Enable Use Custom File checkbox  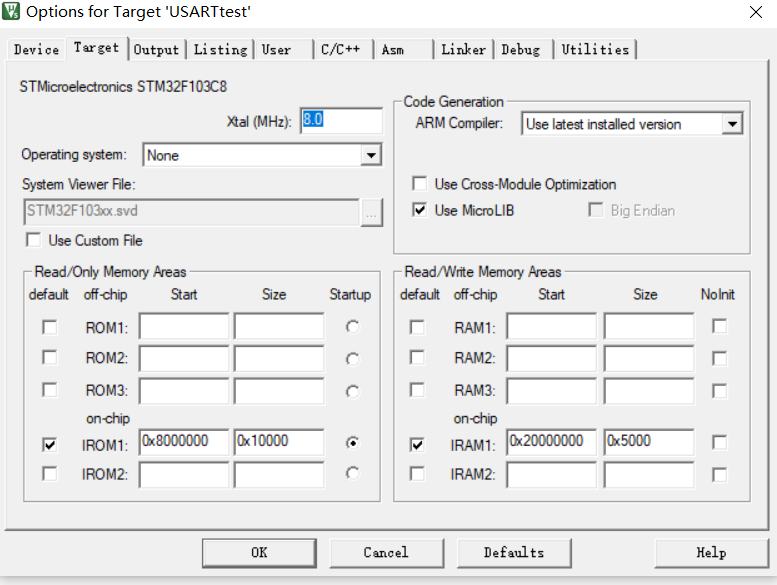pyautogui.click(x=33, y=240)
